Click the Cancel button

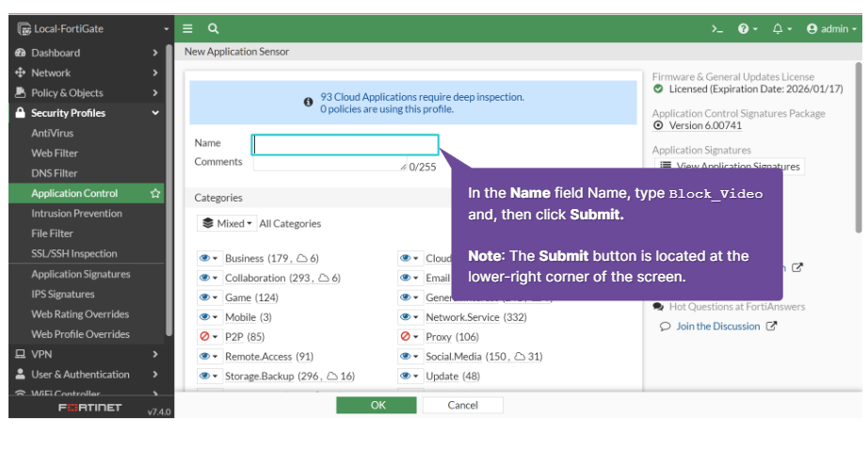[x=463, y=405]
